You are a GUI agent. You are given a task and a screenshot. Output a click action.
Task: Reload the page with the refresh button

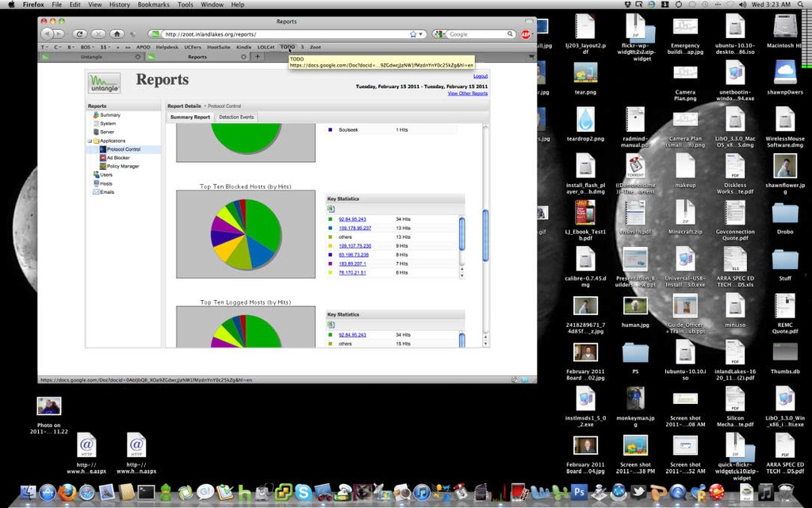79,34
